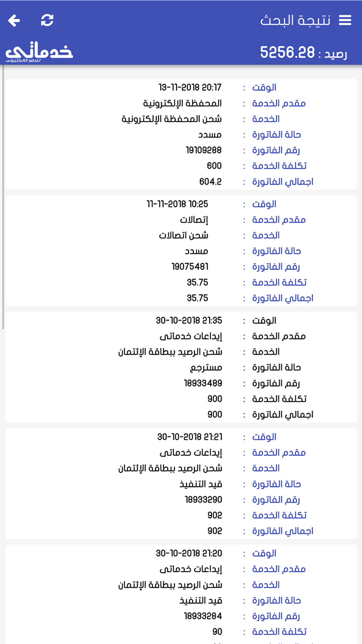Click the Khadamaty logo

coord(39,52)
